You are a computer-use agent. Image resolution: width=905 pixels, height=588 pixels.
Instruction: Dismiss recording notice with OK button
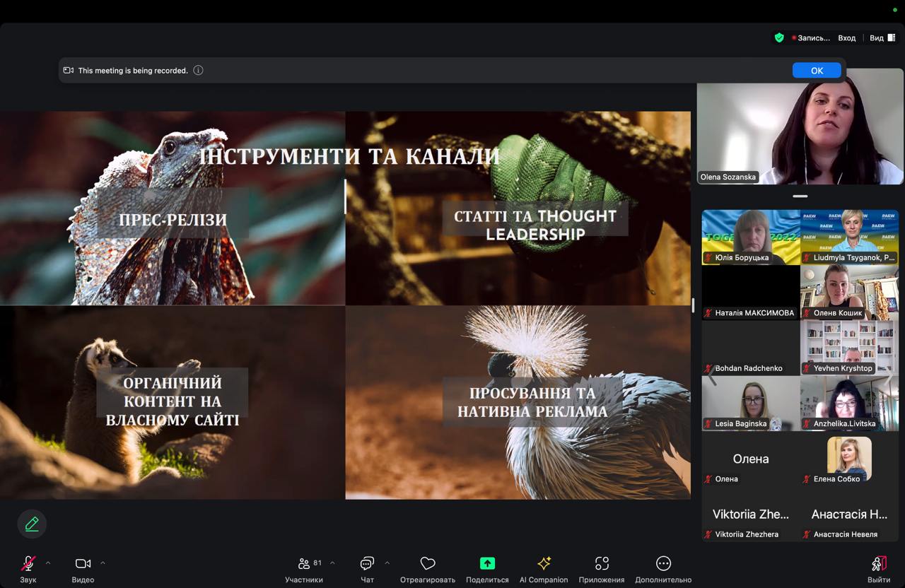click(x=817, y=70)
